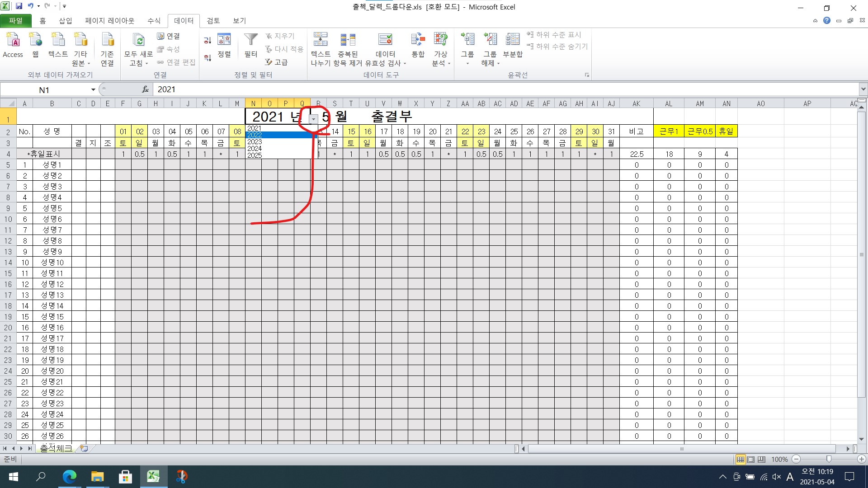The height and width of the screenshot is (488, 868).
Task: Switch to Page Layout view in status bar
Action: (751, 460)
